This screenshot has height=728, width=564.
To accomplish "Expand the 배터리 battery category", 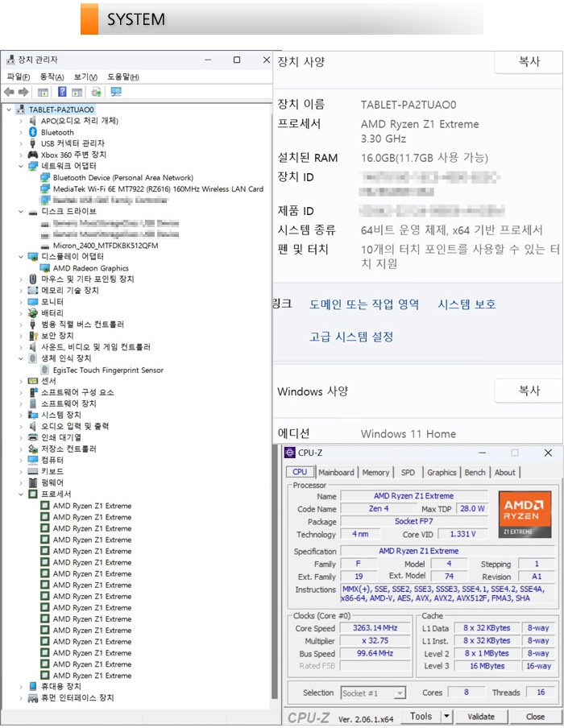I will 22,313.
